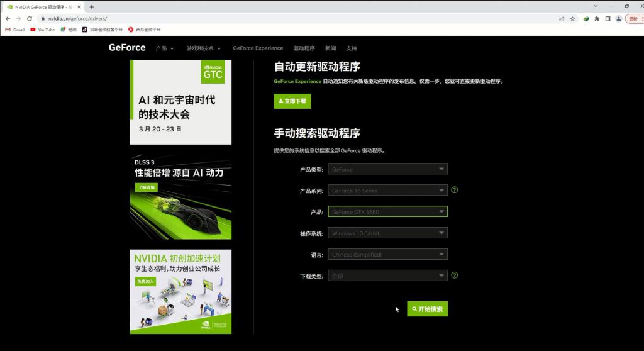Open the 支持 nav item
644x351 pixels.
352,48
